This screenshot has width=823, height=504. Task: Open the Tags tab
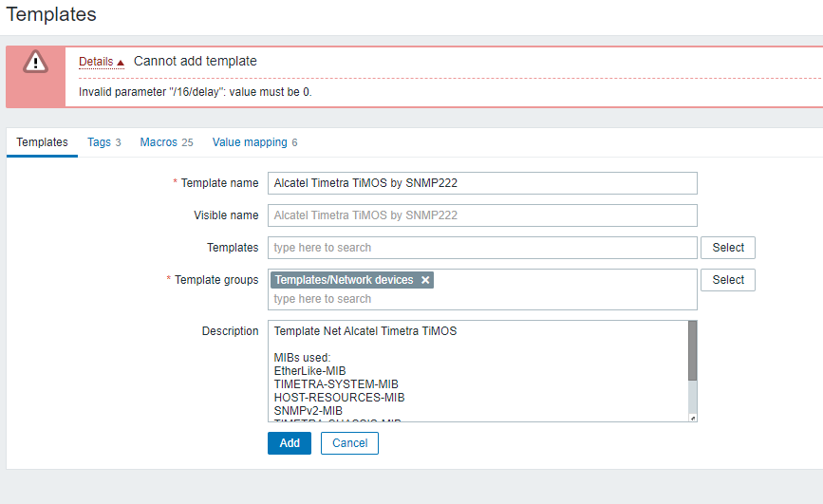(103, 142)
